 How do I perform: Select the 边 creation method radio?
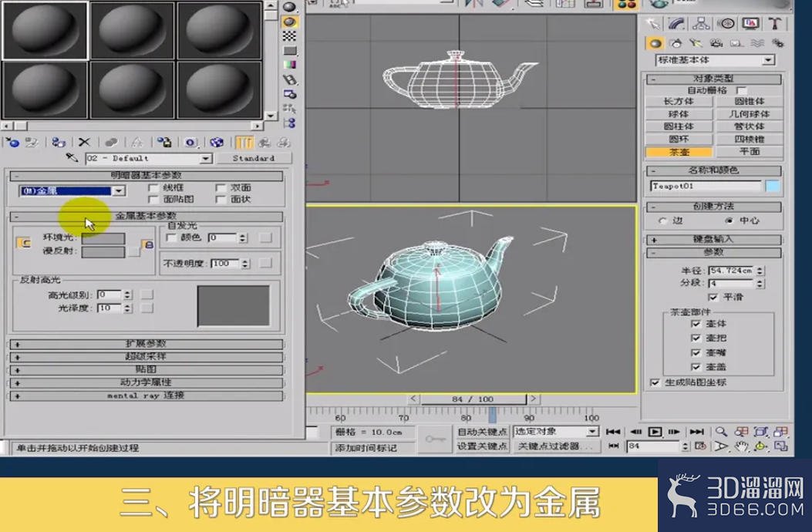point(662,221)
